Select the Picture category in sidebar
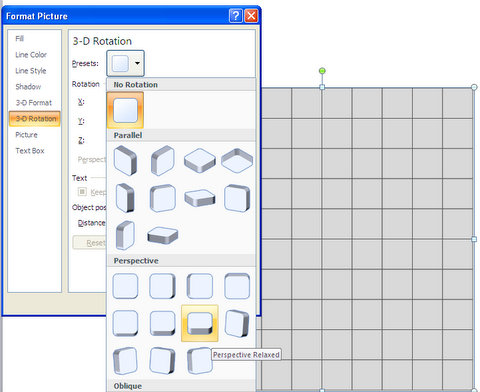Viewport: 480px width, 392px height. (26, 135)
